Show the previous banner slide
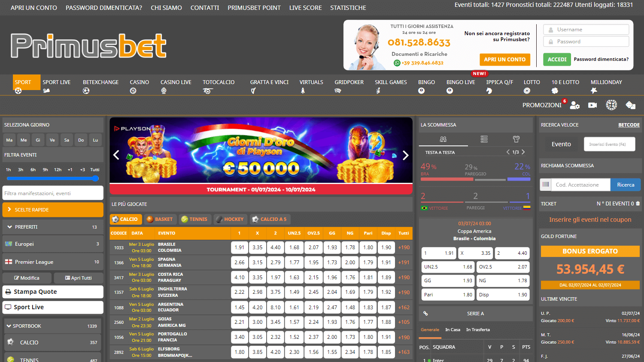This screenshot has width=644, height=362. coord(116,155)
